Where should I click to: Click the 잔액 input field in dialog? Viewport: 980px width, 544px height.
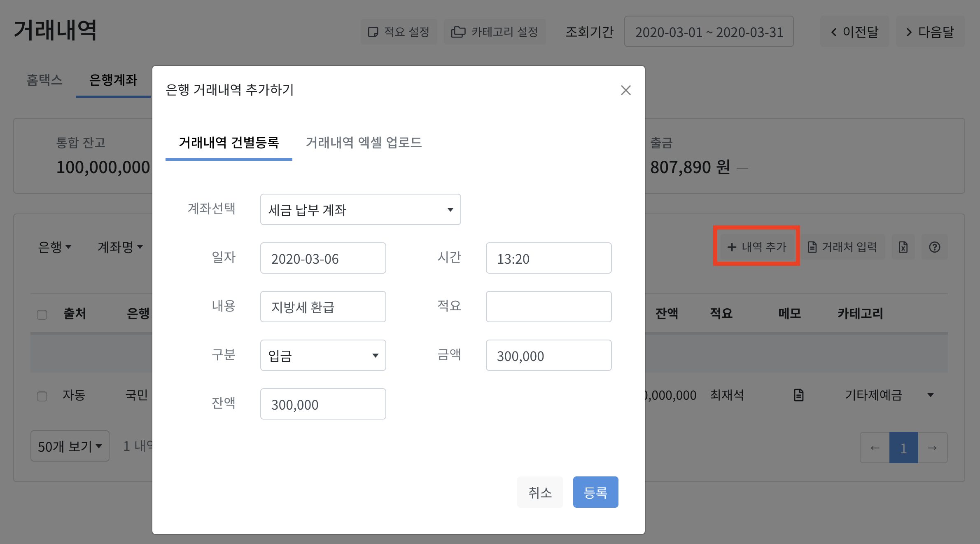(x=323, y=404)
